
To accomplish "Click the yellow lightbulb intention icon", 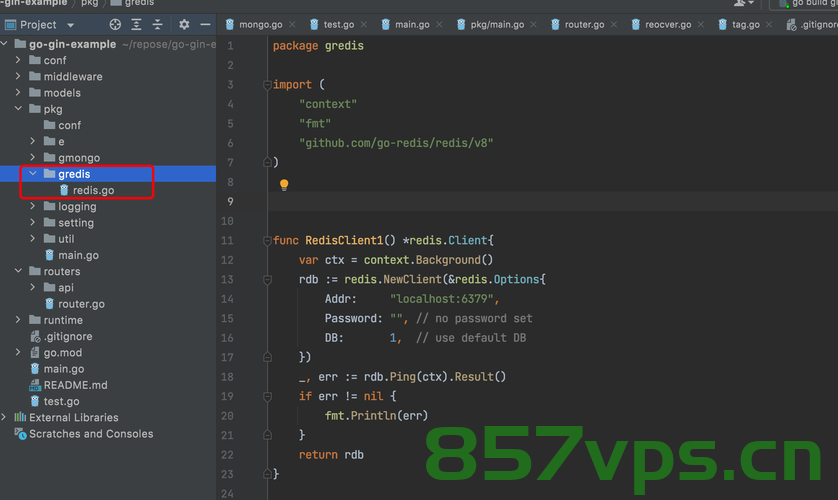I will click(284, 185).
